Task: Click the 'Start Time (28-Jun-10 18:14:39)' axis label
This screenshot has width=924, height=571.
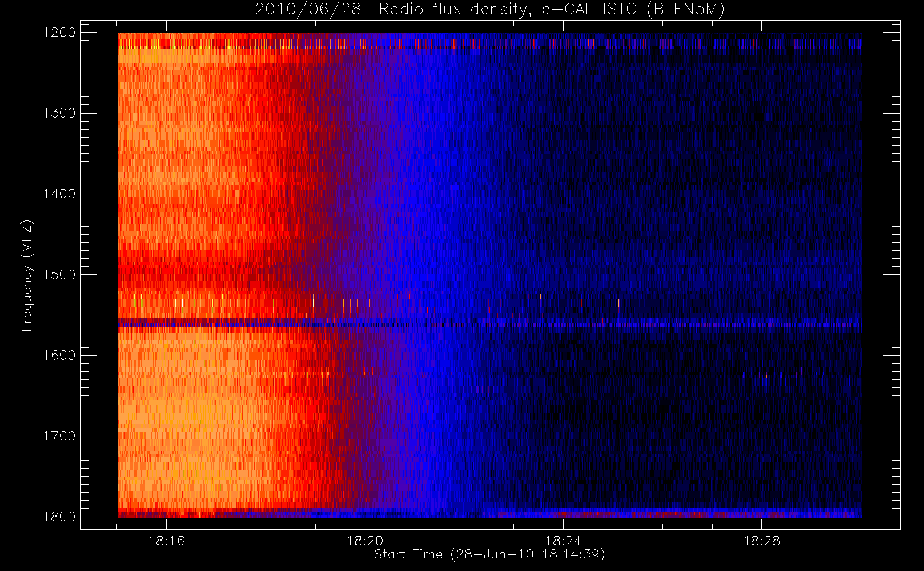Action: coord(490,554)
